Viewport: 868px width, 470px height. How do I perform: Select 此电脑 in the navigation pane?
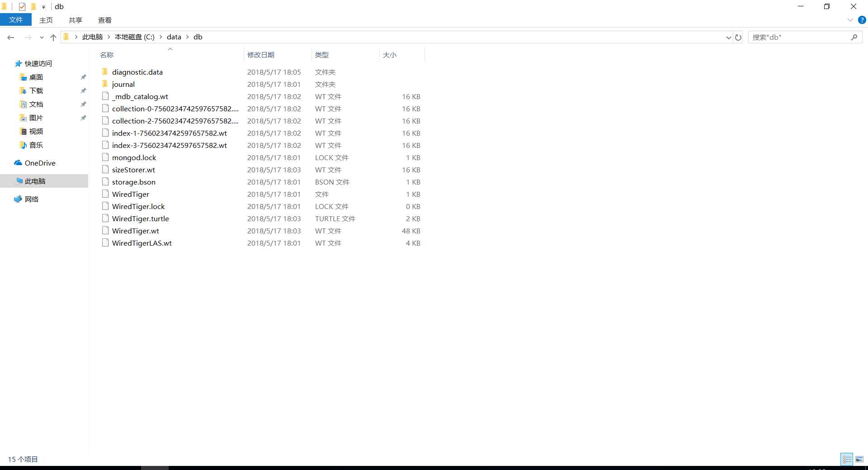(35, 181)
